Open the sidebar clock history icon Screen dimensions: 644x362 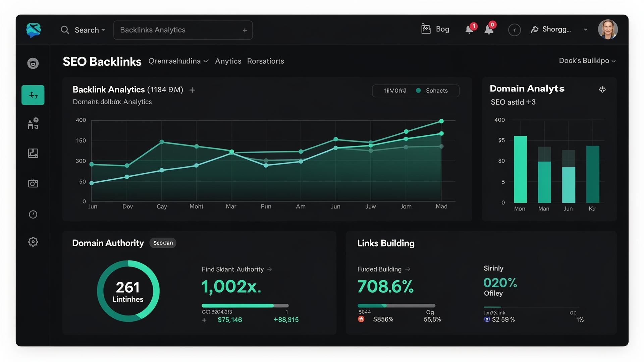tap(33, 215)
